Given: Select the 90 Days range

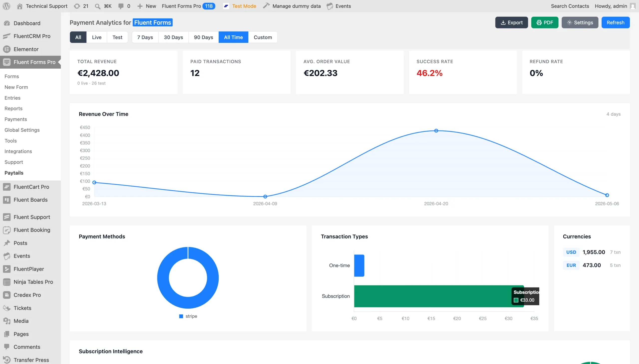Looking at the screenshot, I should point(203,37).
